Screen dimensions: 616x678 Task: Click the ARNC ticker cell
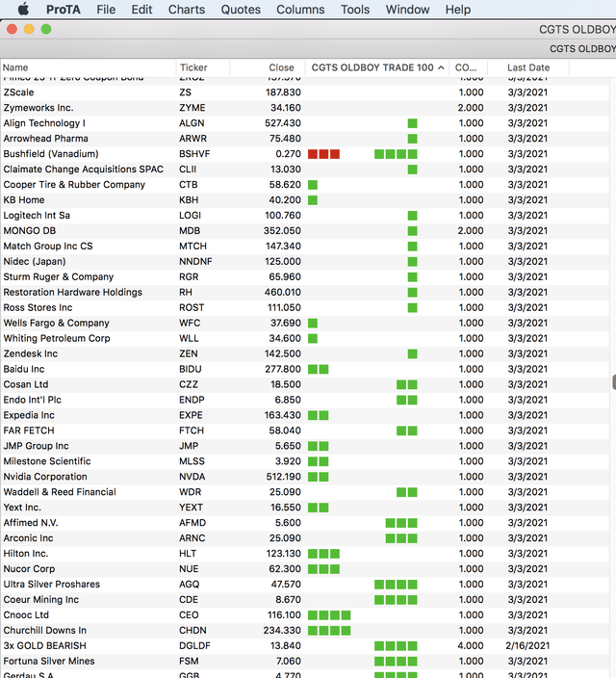point(192,538)
